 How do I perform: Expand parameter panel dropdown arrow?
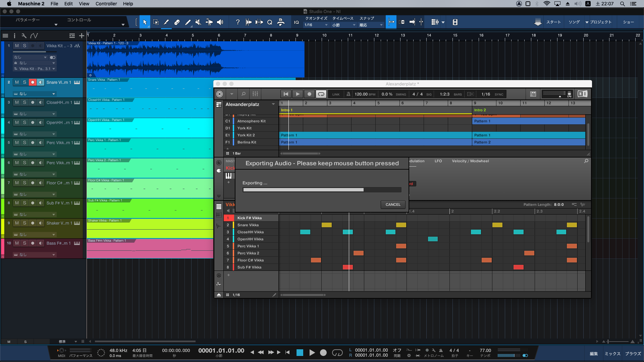(x=56, y=25)
